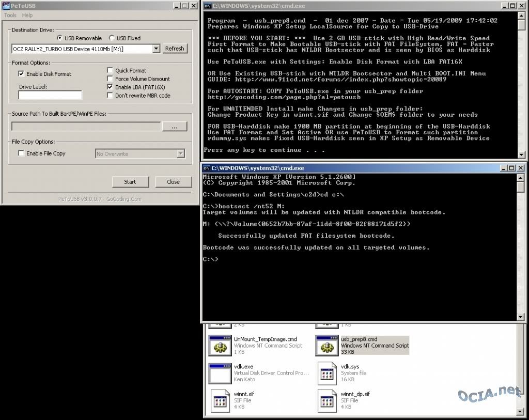This screenshot has height=420, width=529.
Task: Toggle the Enable Disk Format checkbox
Action: (21, 74)
